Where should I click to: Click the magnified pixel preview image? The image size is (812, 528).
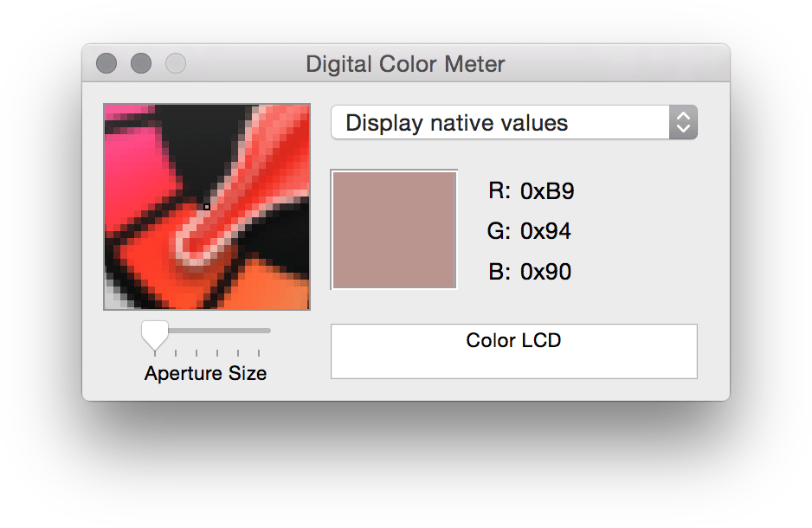coord(206,206)
